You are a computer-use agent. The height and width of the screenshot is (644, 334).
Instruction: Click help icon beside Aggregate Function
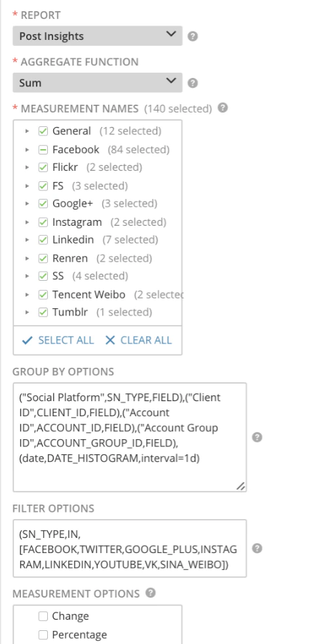point(193,83)
